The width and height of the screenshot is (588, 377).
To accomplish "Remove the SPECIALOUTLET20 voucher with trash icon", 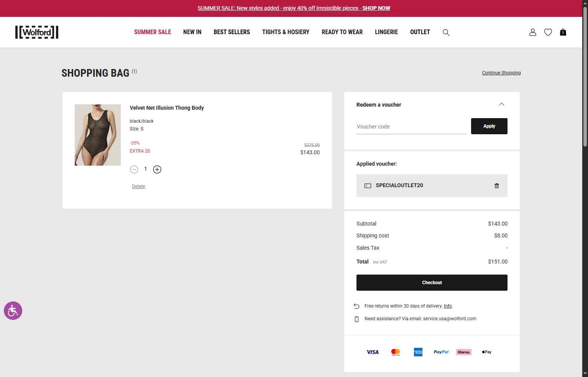I will click(497, 186).
